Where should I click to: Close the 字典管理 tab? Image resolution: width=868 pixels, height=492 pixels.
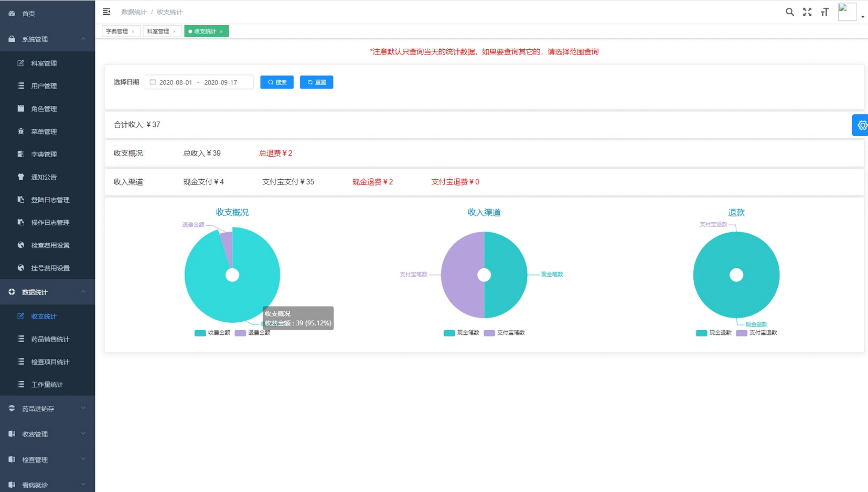point(133,32)
